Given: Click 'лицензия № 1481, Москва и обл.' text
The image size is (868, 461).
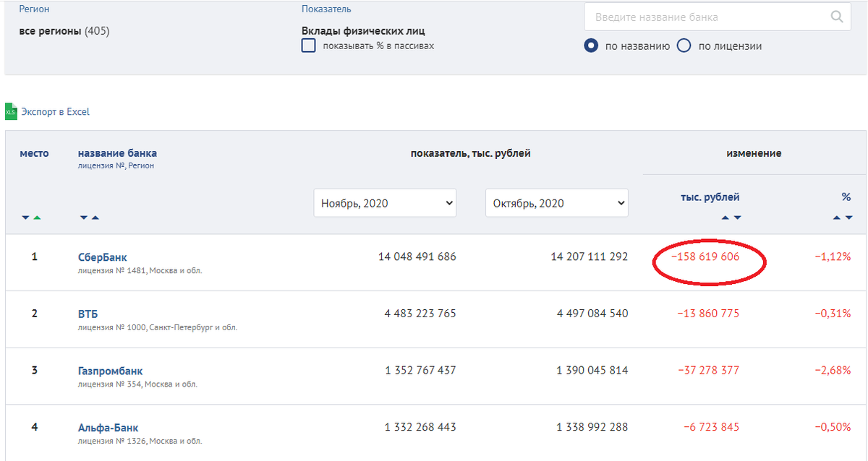Looking at the screenshot, I should coord(140,271).
